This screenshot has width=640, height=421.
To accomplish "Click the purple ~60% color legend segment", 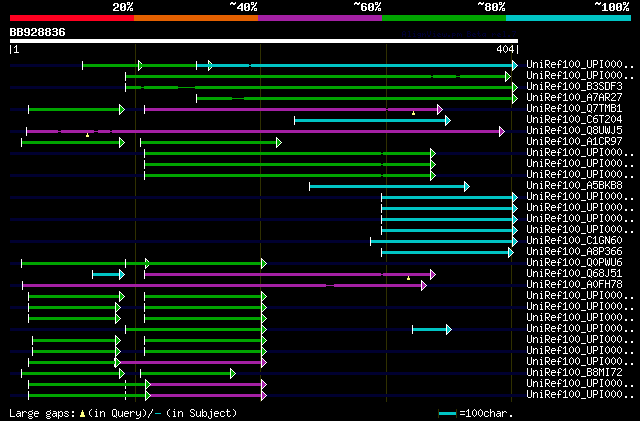I will [320, 18].
